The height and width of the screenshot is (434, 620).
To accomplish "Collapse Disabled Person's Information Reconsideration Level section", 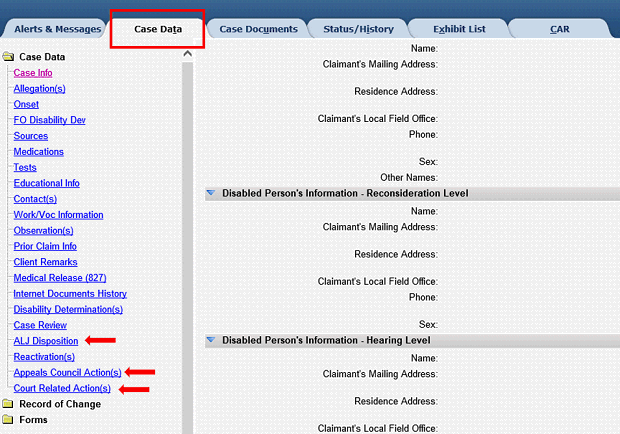I will 211,193.
